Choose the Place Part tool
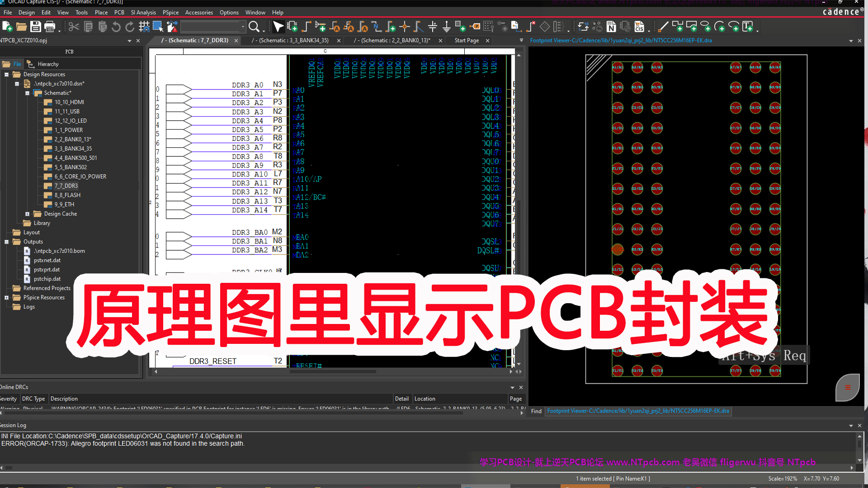The height and width of the screenshot is (488, 868). click(292, 27)
